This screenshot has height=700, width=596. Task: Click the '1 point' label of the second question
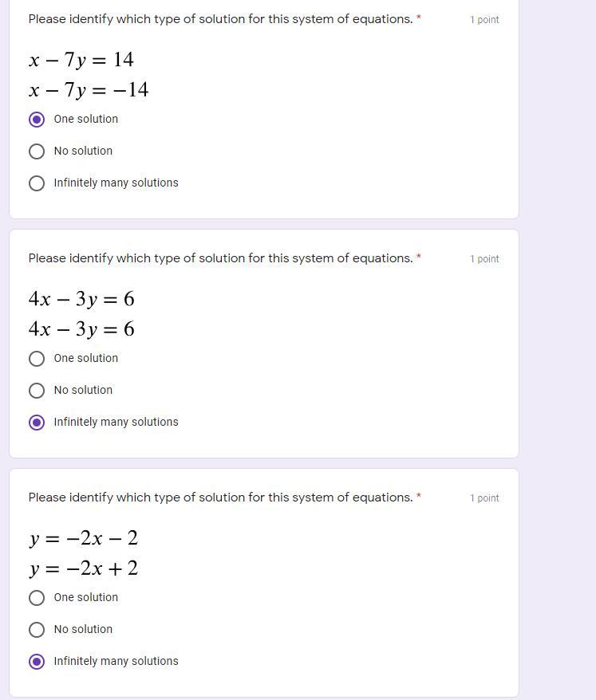(484, 259)
